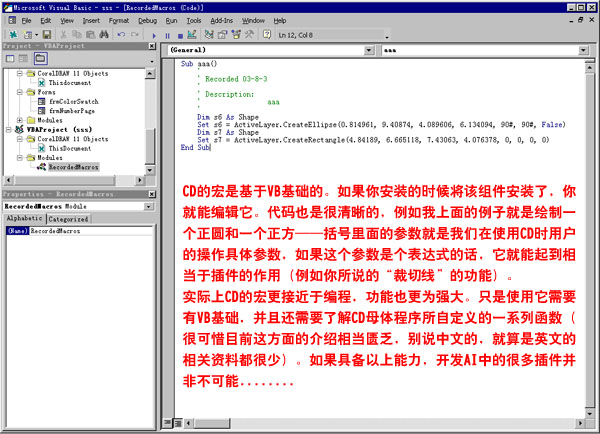Click Procedure View button at code window bottom

pyautogui.click(x=167, y=423)
